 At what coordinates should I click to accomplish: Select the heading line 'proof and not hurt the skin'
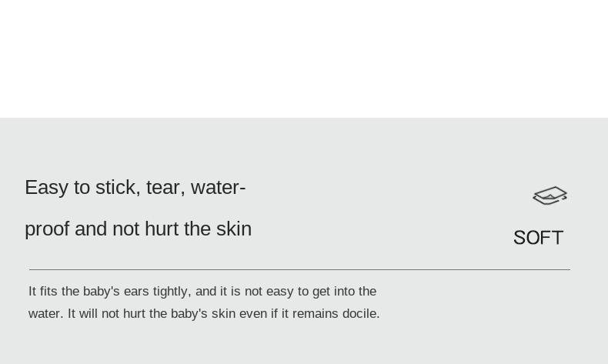pos(138,229)
